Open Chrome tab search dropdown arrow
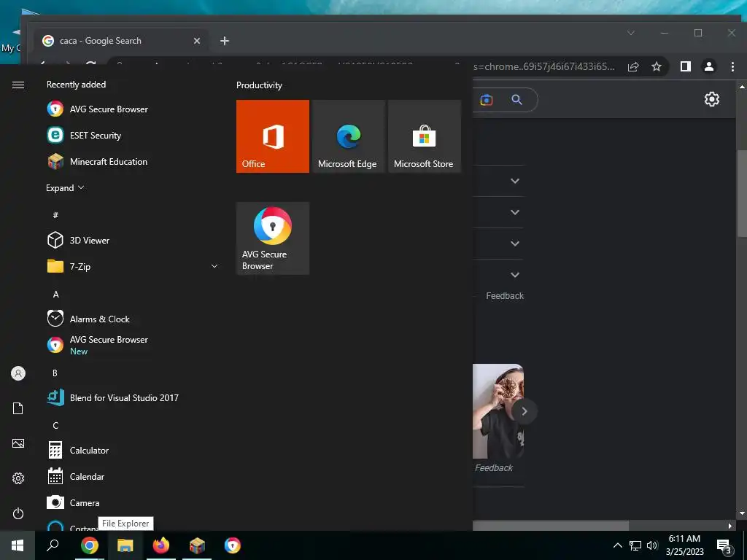Image resolution: width=747 pixels, height=560 pixels. point(631,33)
